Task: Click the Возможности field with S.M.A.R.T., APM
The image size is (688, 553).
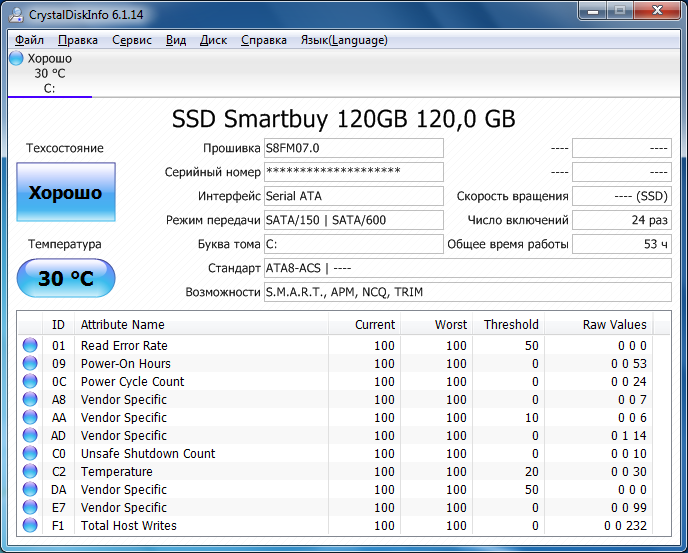Action: [x=468, y=292]
